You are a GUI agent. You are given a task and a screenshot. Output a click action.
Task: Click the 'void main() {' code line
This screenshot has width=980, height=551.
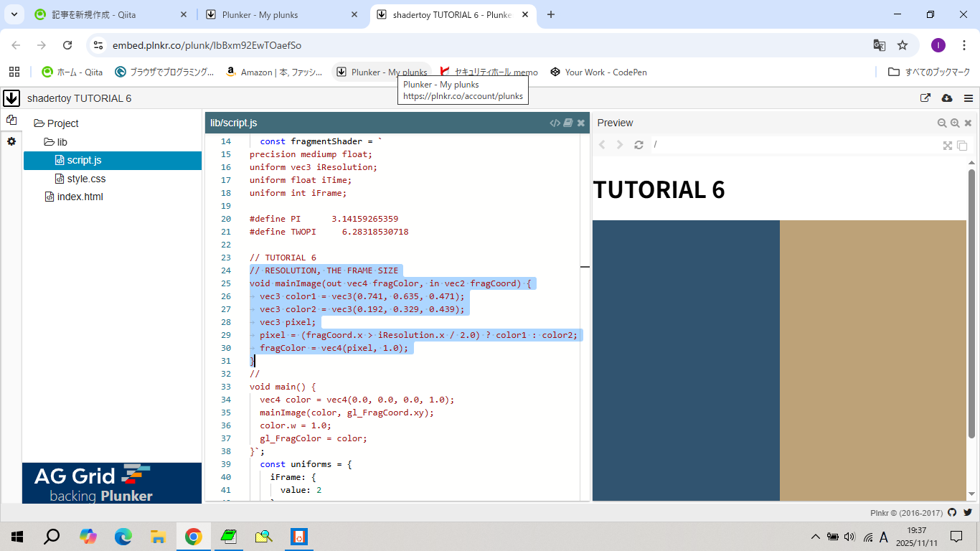pos(283,387)
